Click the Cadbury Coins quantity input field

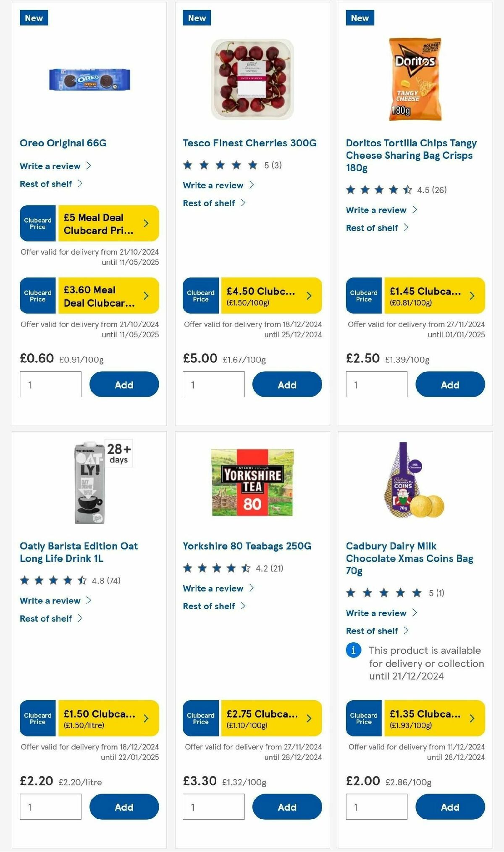(x=376, y=806)
